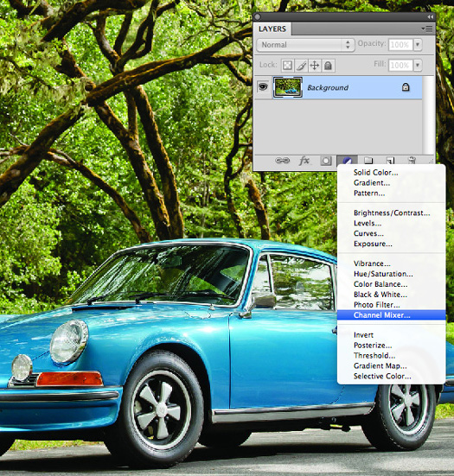Viewport: 454px width, 476px height.
Task: Toggle lock transparent pixels
Action: (287, 65)
